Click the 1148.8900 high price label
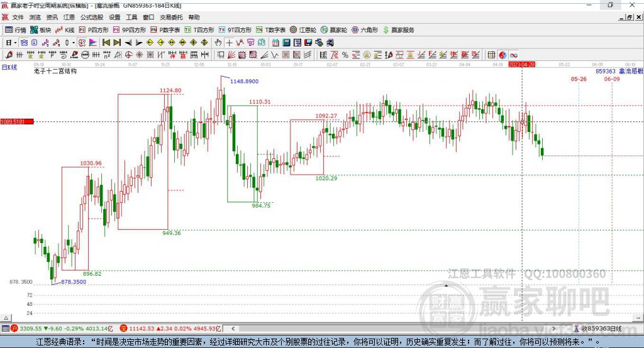 tap(244, 81)
